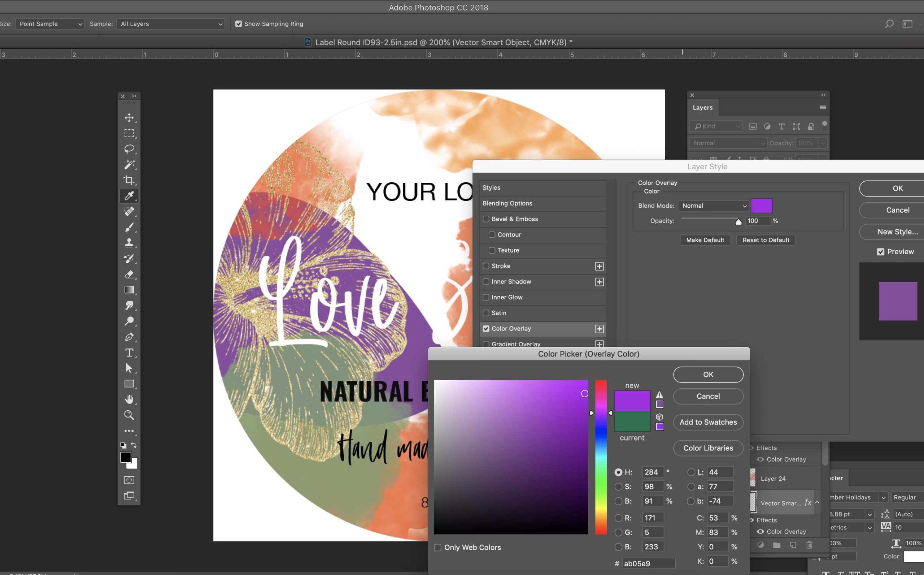Click the purple overlay color swatch
The width and height of the screenshot is (924, 575).
click(x=762, y=206)
